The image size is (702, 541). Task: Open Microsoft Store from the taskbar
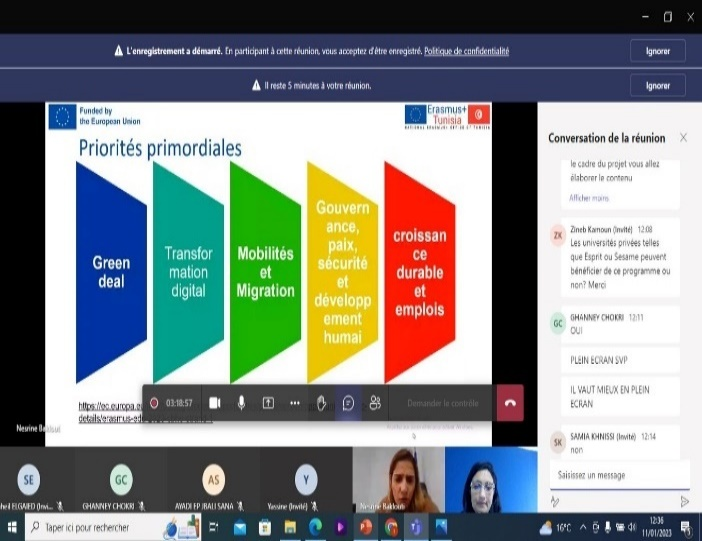[265, 528]
